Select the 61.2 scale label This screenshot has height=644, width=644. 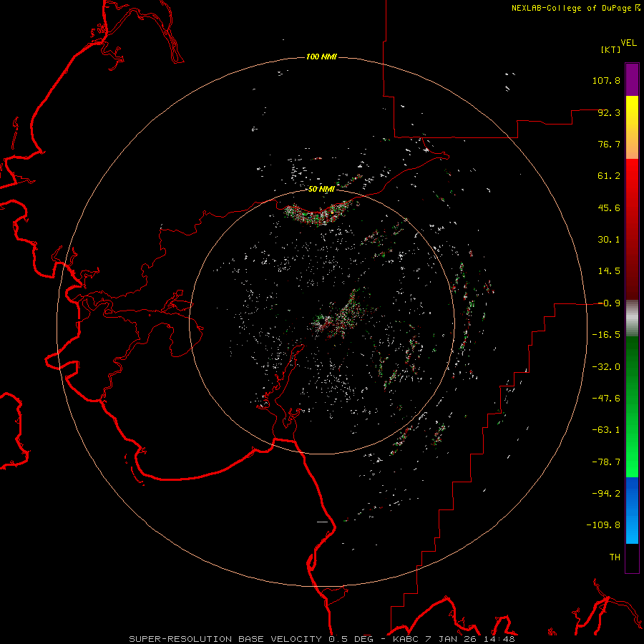pos(609,176)
